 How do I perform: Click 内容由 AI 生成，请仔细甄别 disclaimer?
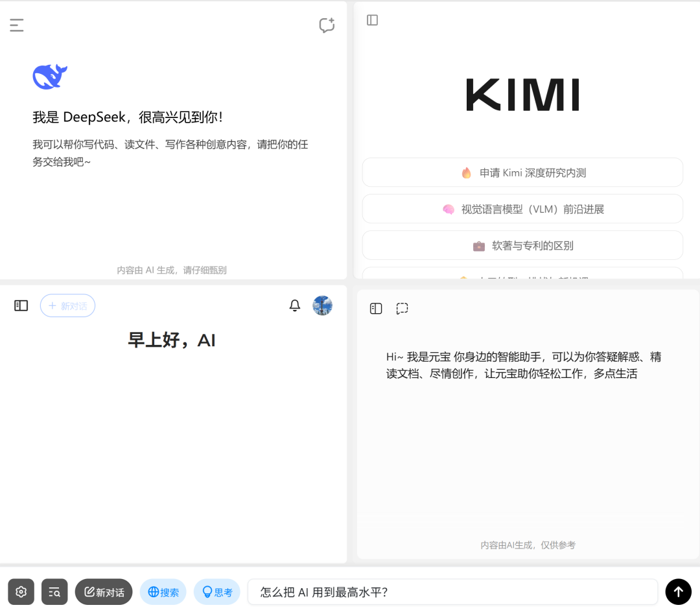tap(172, 270)
